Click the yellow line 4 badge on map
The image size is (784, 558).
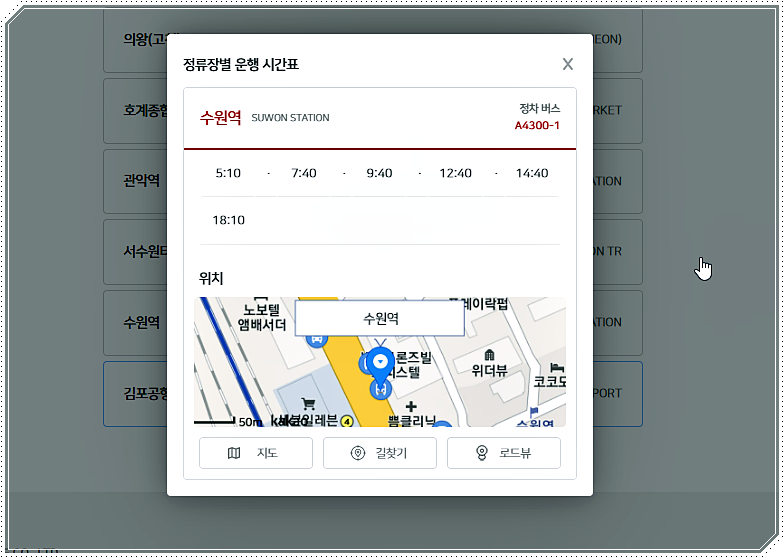346,422
